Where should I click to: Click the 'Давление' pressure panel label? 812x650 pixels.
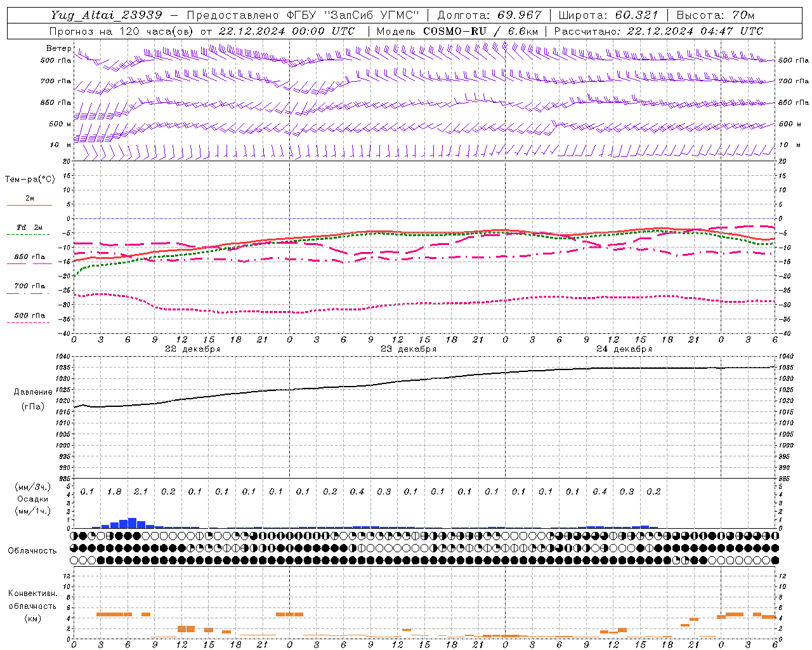33,392
